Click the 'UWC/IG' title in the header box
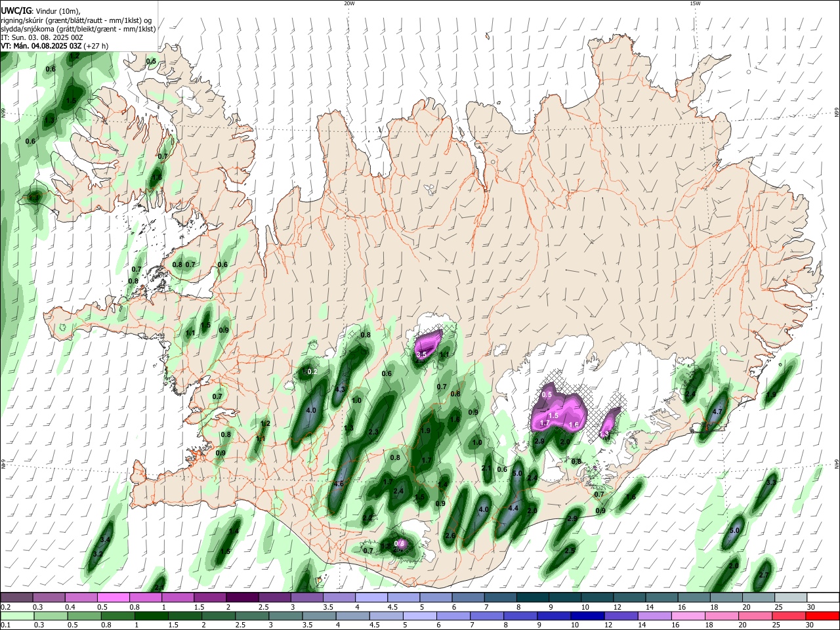 [x=16, y=11]
